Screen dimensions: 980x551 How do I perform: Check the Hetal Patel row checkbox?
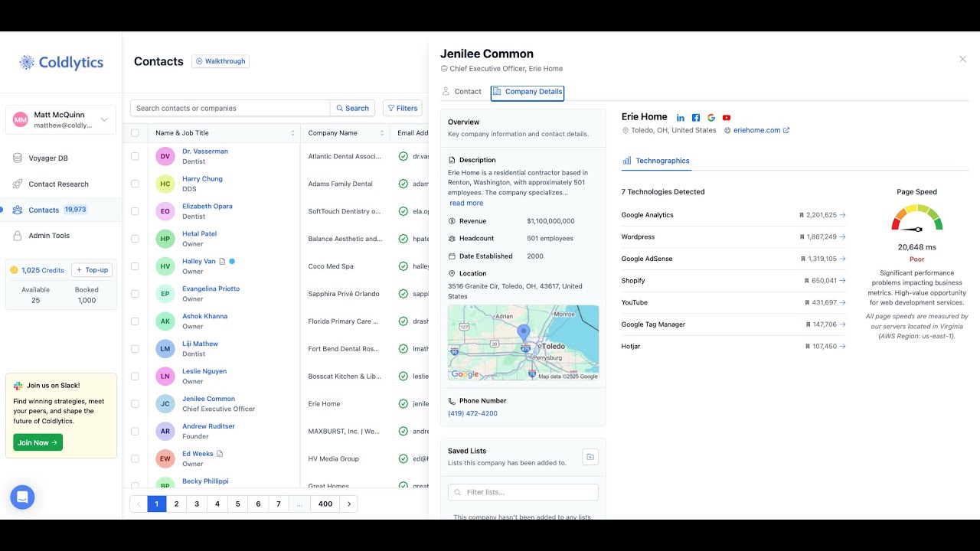pos(136,239)
